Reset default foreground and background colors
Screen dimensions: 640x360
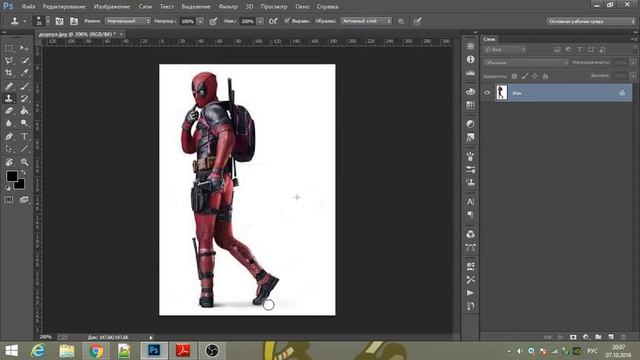pyautogui.click(x=7, y=188)
